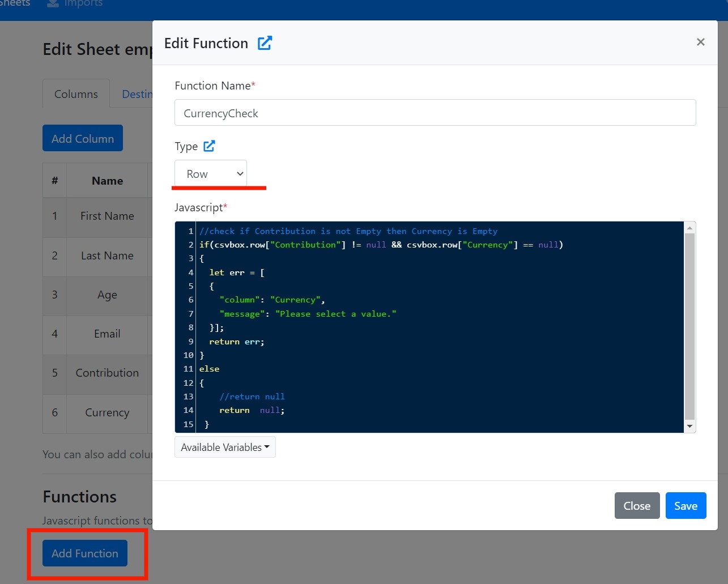Click the Close button in dialog footer

(x=637, y=506)
